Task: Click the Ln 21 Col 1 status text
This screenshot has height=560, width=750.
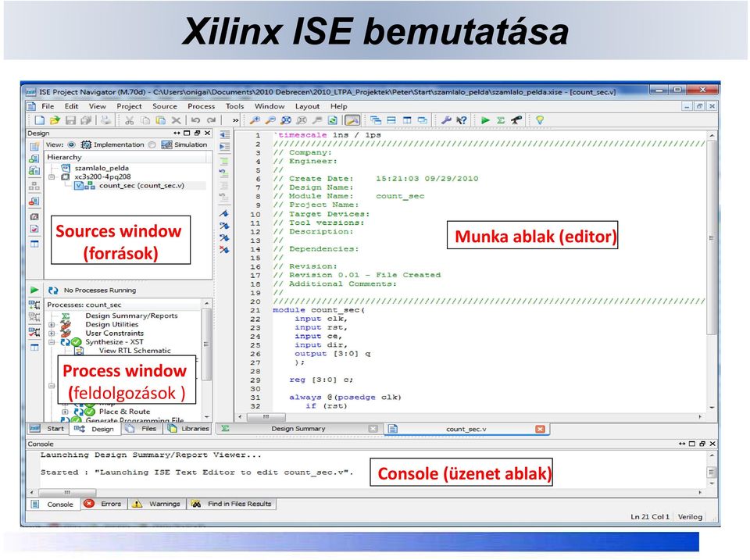Action: [649, 516]
